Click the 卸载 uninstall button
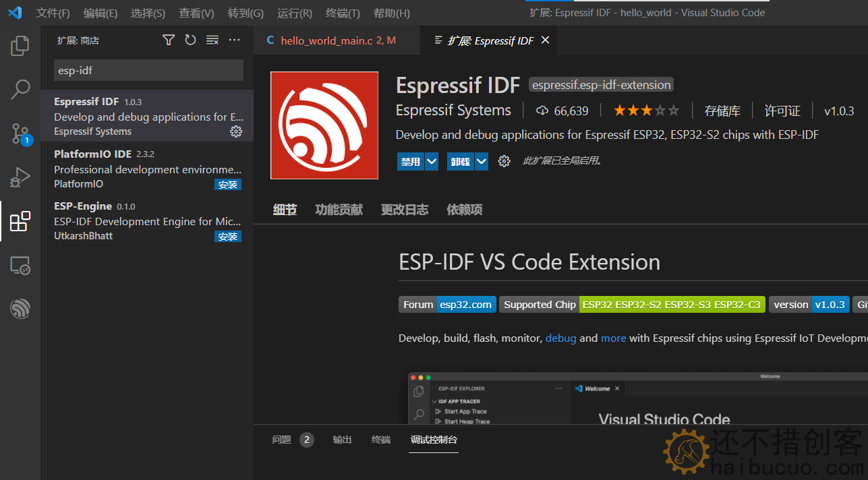 (x=461, y=162)
